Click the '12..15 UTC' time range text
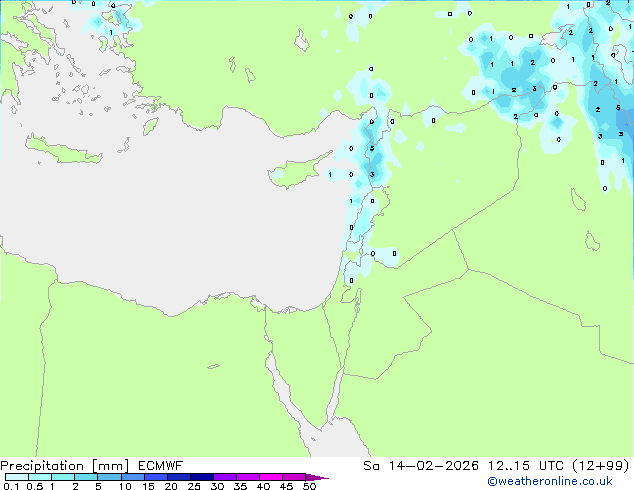 pyautogui.click(x=525, y=466)
